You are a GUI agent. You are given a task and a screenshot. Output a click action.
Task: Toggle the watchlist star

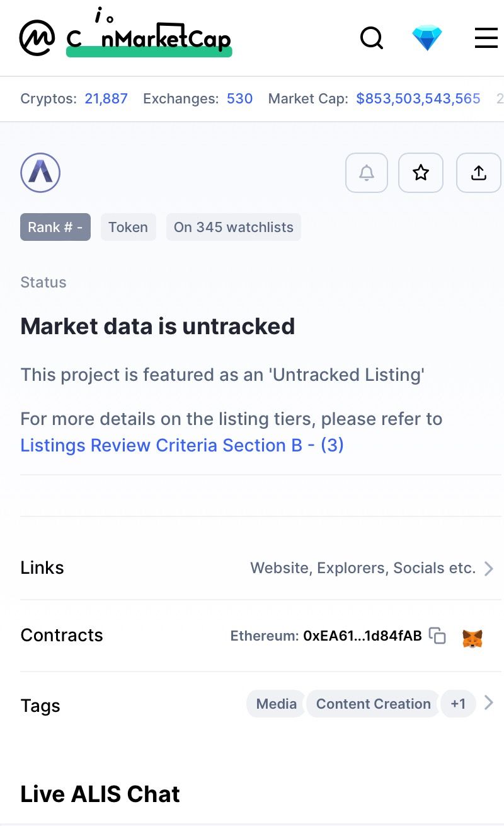pos(421,173)
